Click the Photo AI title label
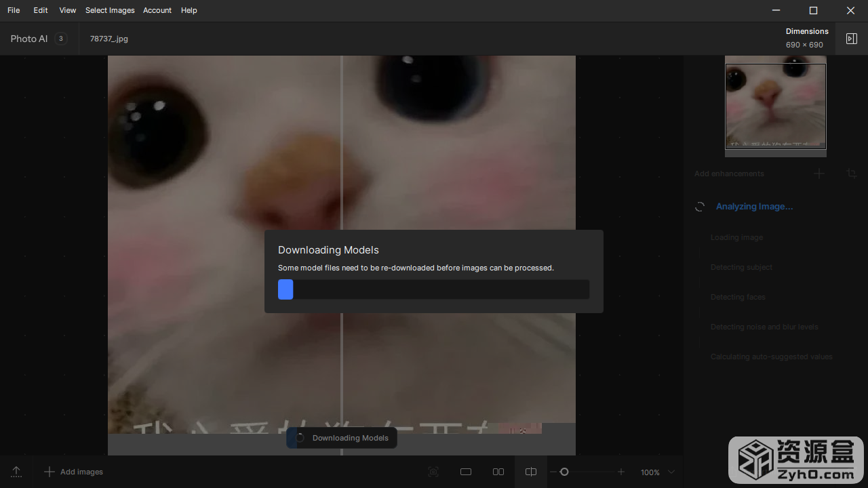 (x=29, y=39)
